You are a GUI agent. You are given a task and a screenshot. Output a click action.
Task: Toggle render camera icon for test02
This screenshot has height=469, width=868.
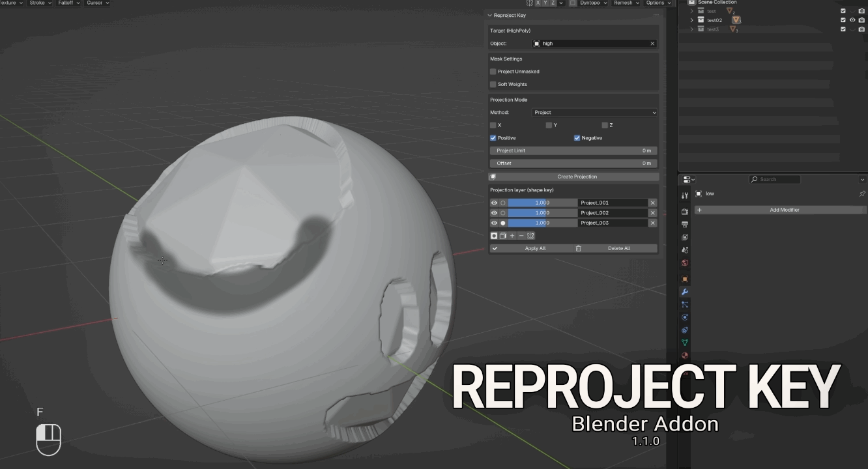[861, 20]
